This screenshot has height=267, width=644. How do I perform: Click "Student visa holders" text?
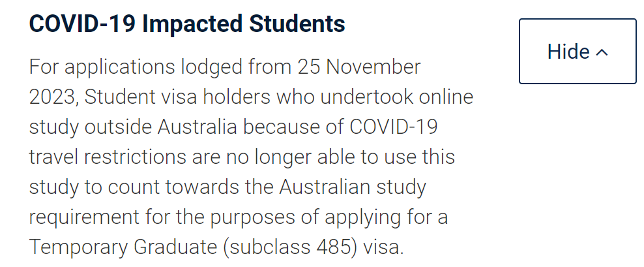[178, 97]
